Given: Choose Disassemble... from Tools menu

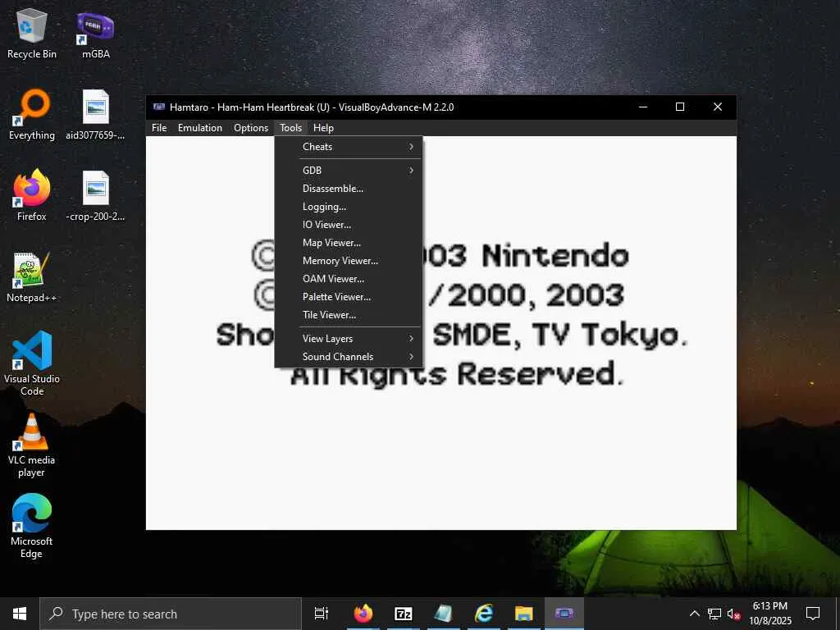Looking at the screenshot, I should coord(348,188).
